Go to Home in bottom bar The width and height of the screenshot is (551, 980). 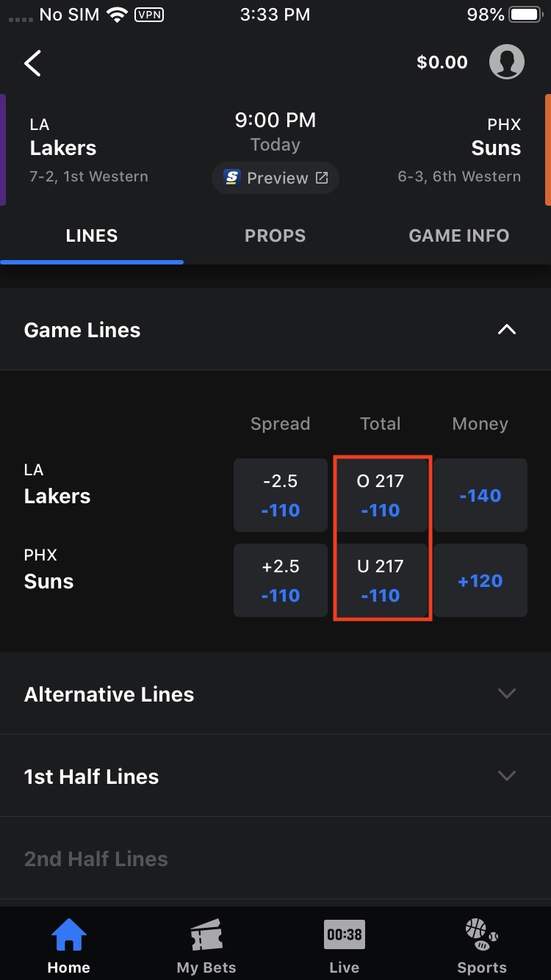(69, 946)
